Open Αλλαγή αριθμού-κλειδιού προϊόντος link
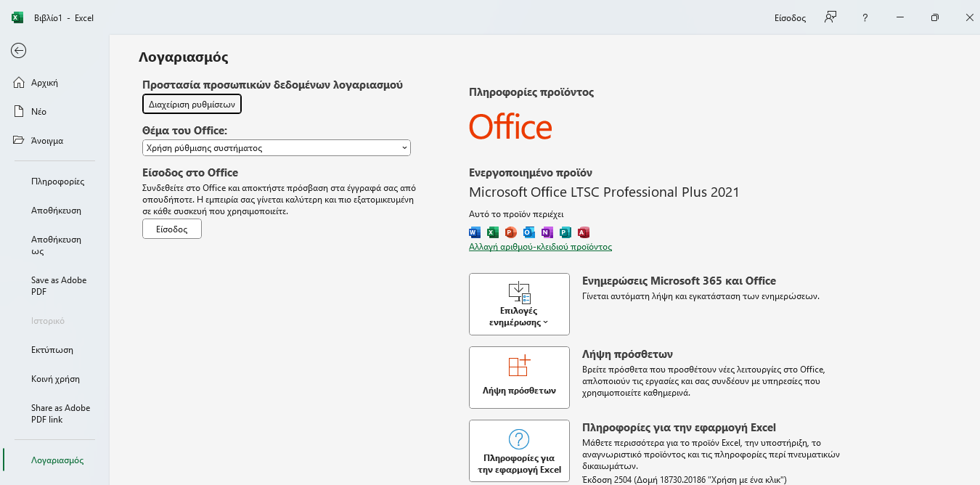980x485 pixels. click(x=541, y=247)
